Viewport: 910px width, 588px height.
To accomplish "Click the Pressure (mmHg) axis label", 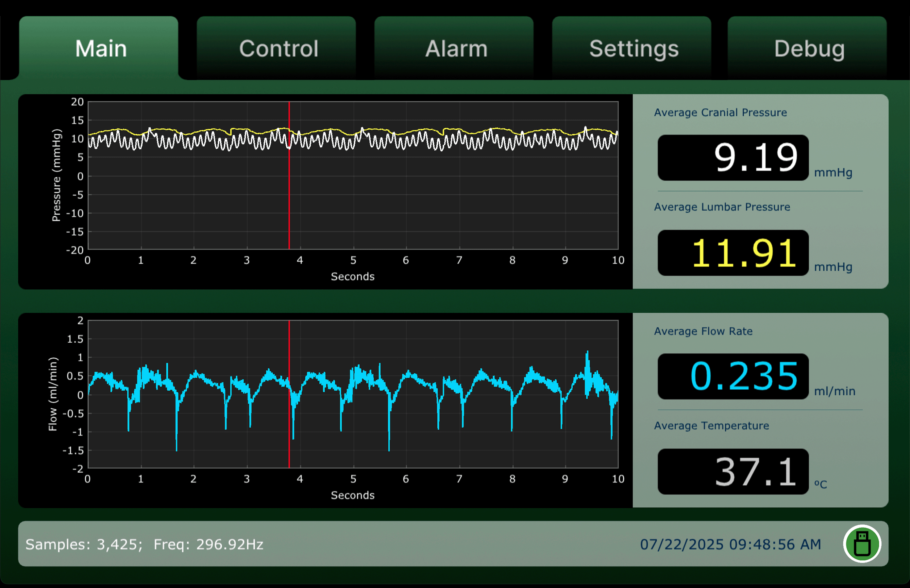I will point(56,175).
